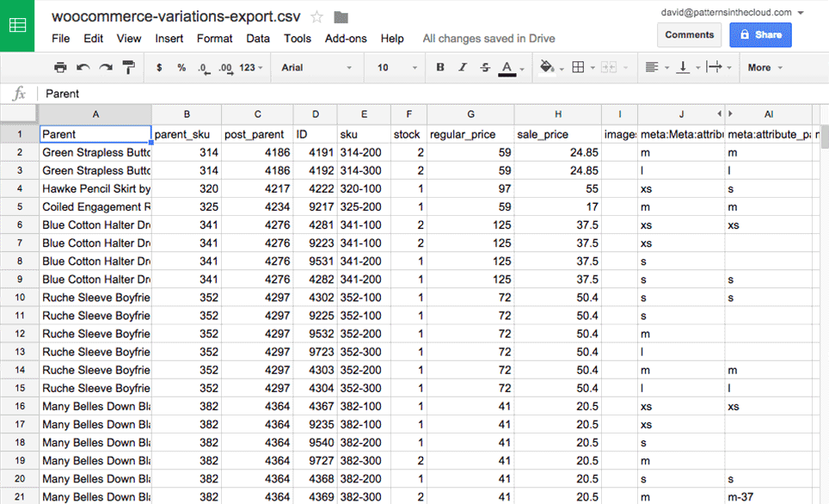This screenshot has height=504, width=829.
Task: Select ID cell '4369'
Action: [315, 497]
